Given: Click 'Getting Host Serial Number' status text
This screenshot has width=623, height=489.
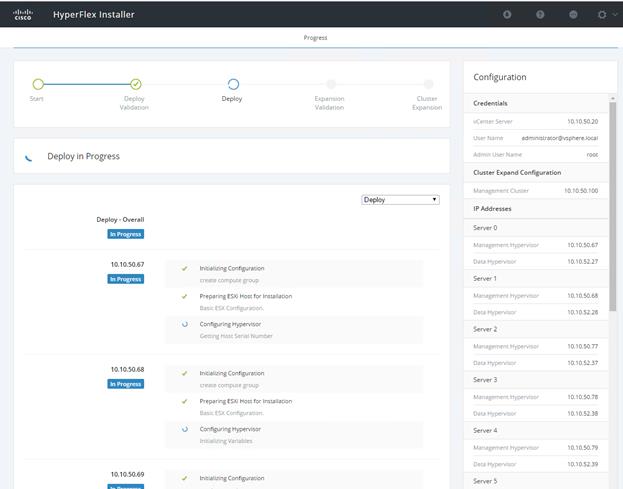Looking at the screenshot, I should point(236,336).
